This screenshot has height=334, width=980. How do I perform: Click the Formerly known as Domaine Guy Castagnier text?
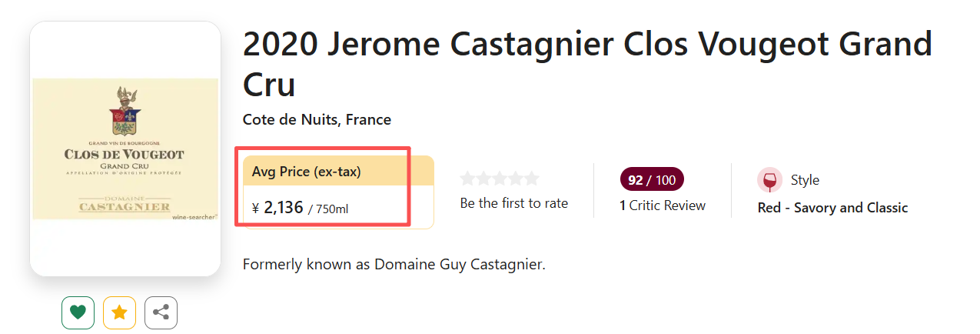pos(394,265)
